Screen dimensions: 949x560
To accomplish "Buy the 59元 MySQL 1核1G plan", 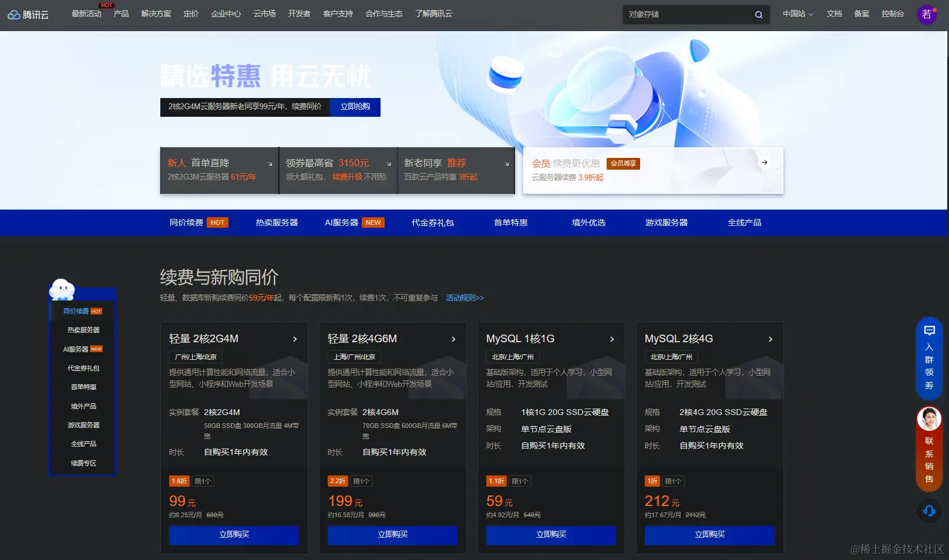I will [551, 535].
